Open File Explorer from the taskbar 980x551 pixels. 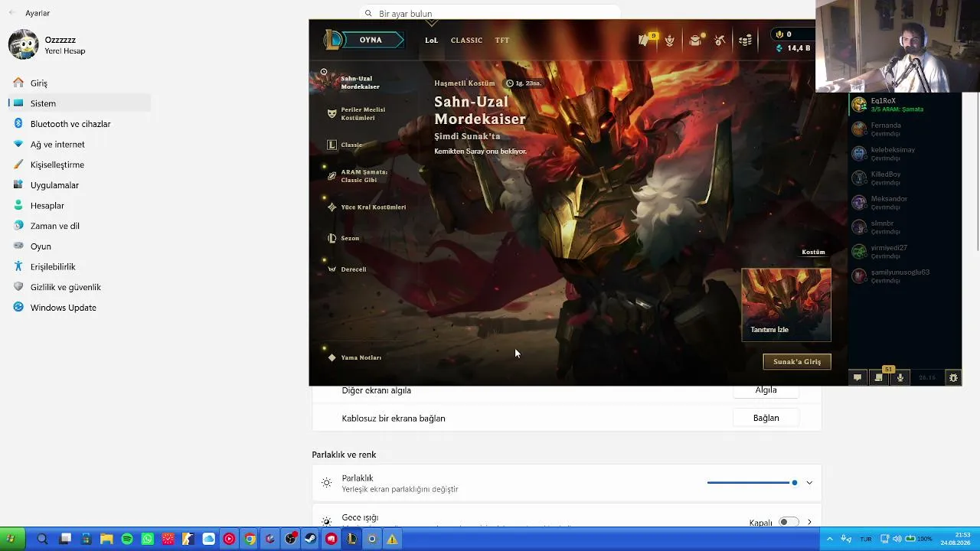[x=106, y=539]
